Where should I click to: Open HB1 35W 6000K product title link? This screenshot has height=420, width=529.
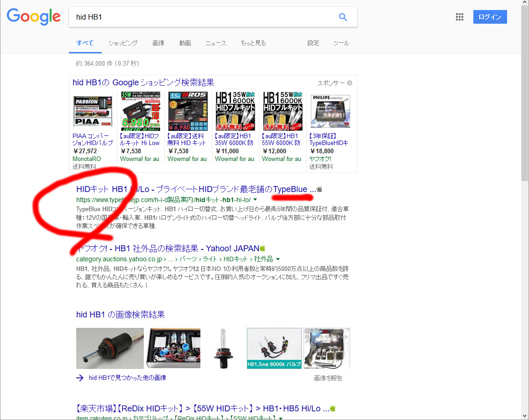234,140
